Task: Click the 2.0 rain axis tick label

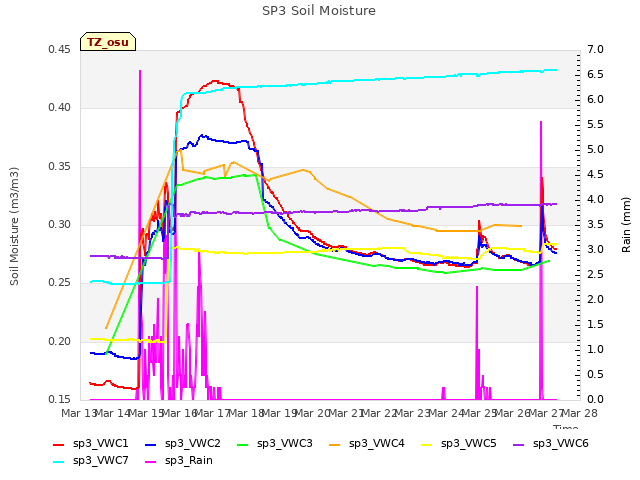Action: coord(595,299)
